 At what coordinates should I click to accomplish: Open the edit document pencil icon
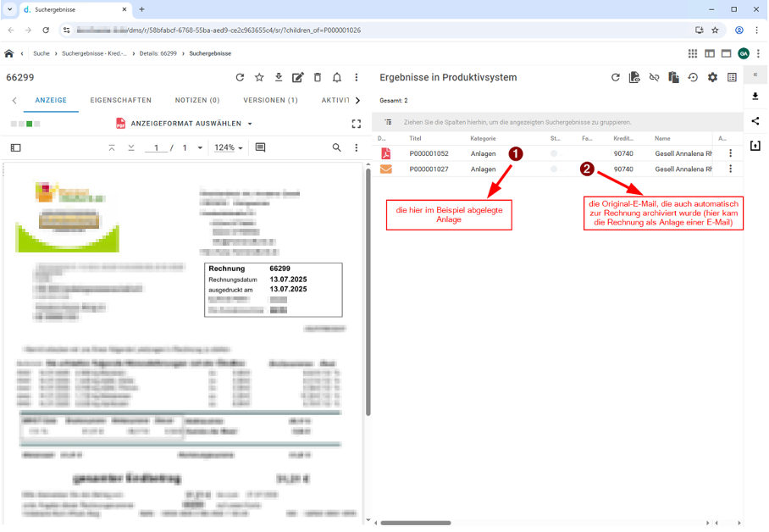tap(298, 77)
